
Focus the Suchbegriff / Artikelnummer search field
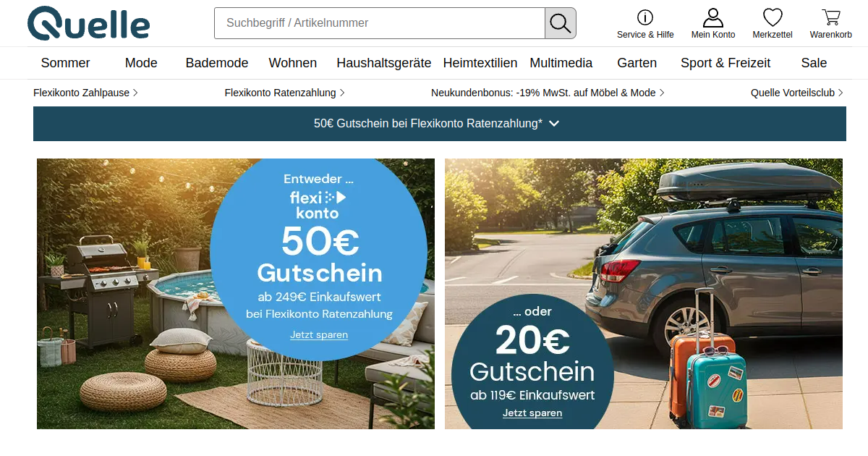(x=380, y=23)
